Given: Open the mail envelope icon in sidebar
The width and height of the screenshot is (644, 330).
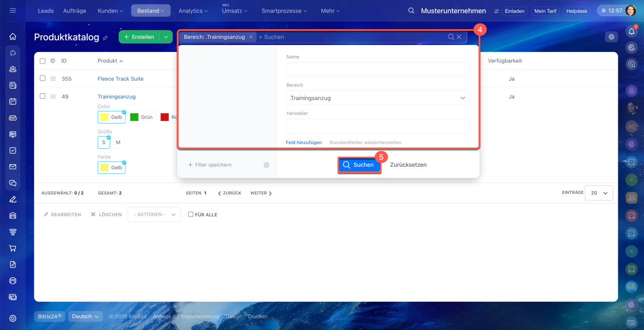Looking at the screenshot, I should [13, 167].
